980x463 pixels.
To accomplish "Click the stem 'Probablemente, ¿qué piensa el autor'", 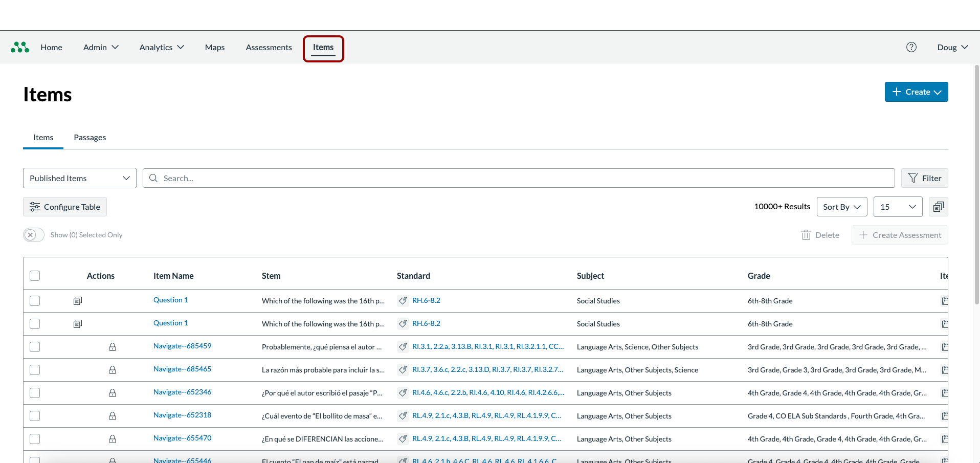I will (322, 347).
